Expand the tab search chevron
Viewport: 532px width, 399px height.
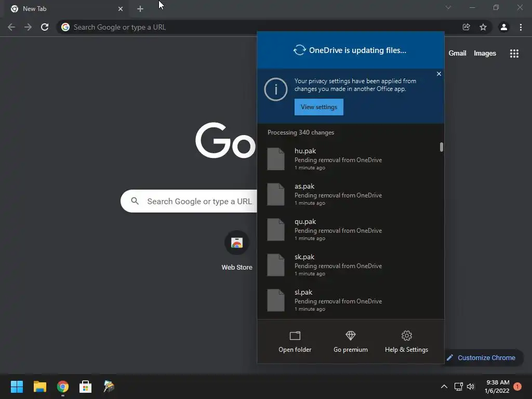pos(448,7)
